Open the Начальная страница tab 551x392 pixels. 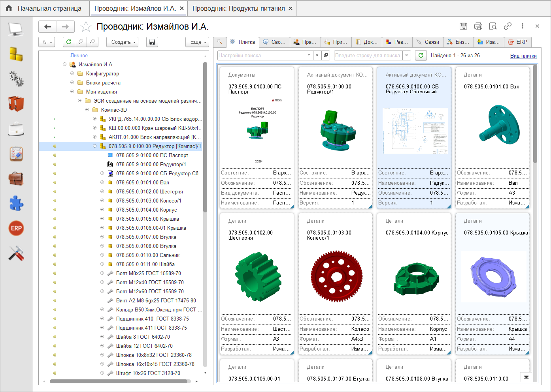click(x=45, y=8)
